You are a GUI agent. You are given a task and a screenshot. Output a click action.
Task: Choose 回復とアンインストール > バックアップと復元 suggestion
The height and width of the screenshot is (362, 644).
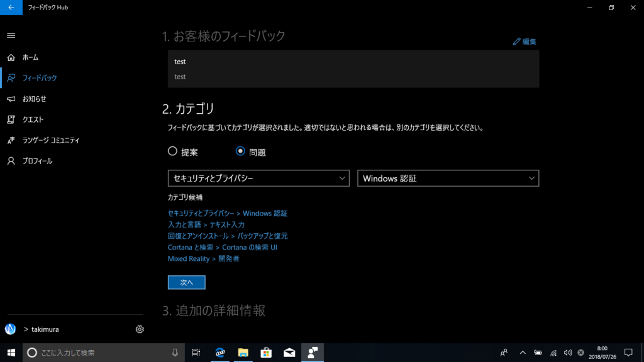pos(228,236)
